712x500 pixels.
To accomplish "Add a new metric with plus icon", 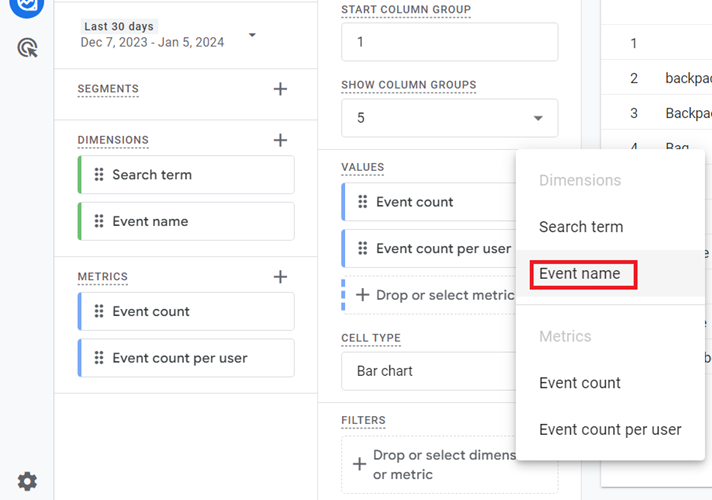I will [280, 277].
